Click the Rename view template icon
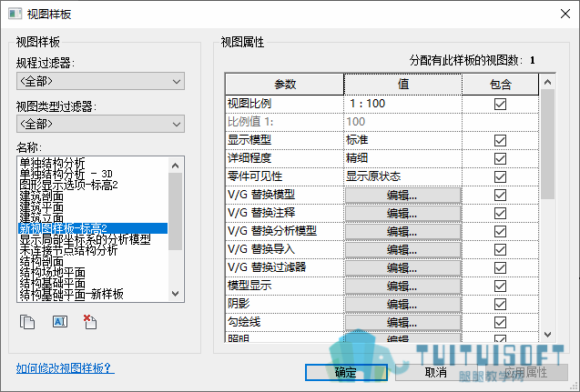580x392 pixels. (60, 322)
